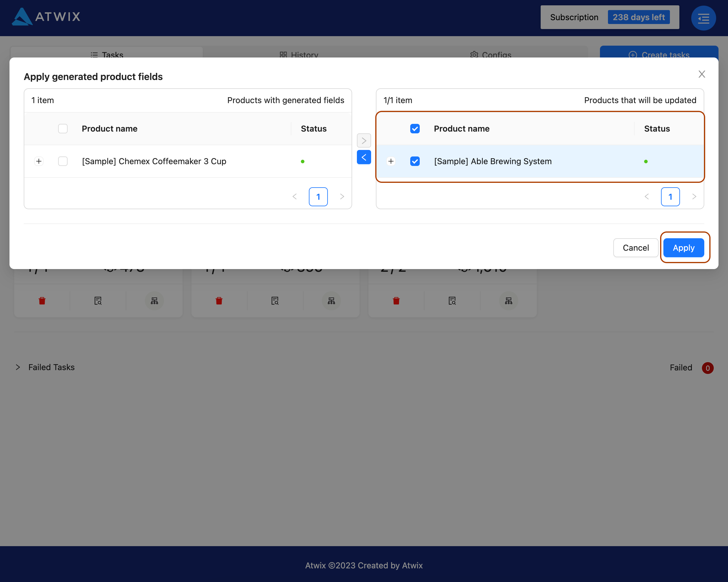Click the second card's document search icon
Image resolution: width=728 pixels, height=582 pixels.
coord(275,301)
